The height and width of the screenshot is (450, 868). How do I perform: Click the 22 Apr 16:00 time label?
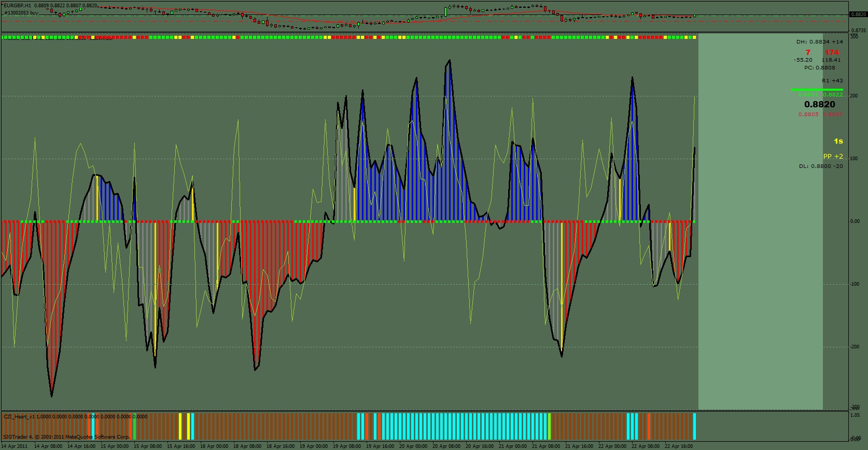coord(679,446)
